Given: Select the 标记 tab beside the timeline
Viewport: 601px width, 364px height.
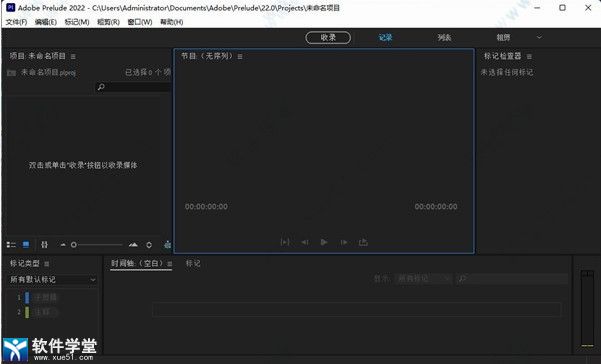Looking at the screenshot, I should pyautogui.click(x=193, y=264).
